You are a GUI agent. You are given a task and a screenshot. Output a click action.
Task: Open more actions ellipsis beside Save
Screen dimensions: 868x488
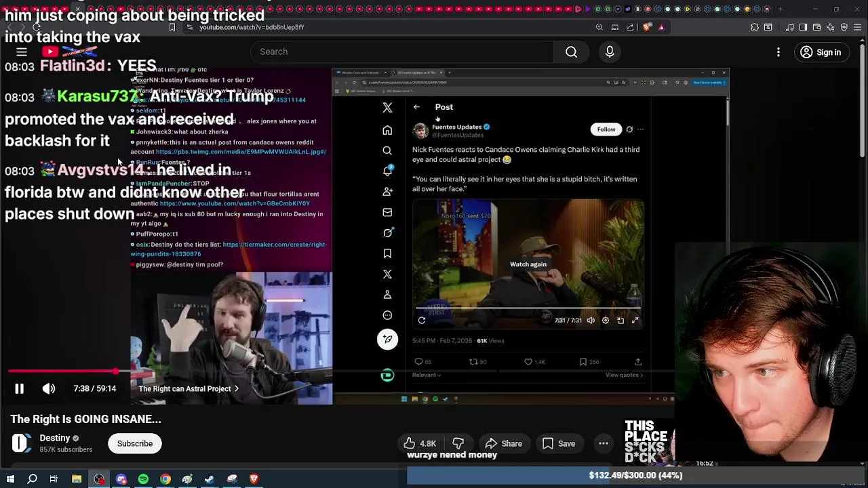603,443
